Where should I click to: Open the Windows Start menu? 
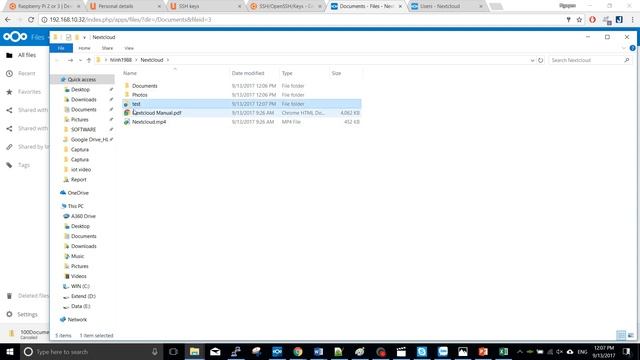pyautogui.click(x=10, y=351)
